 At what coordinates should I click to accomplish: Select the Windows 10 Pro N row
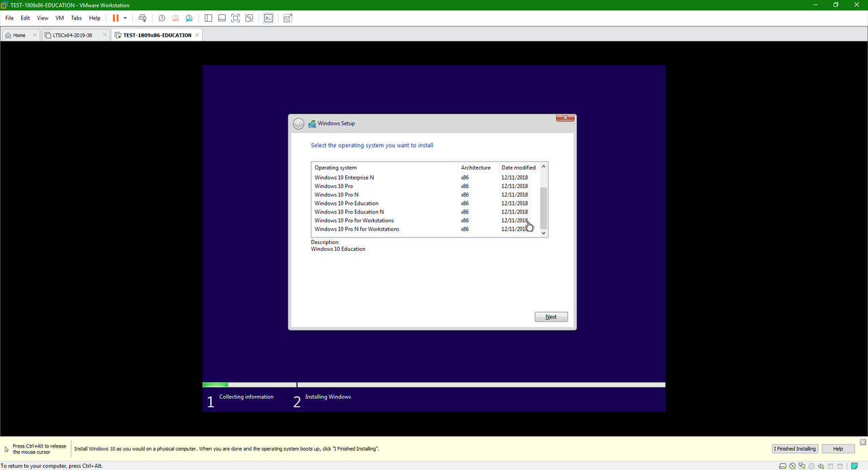pyautogui.click(x=426, y=195)
